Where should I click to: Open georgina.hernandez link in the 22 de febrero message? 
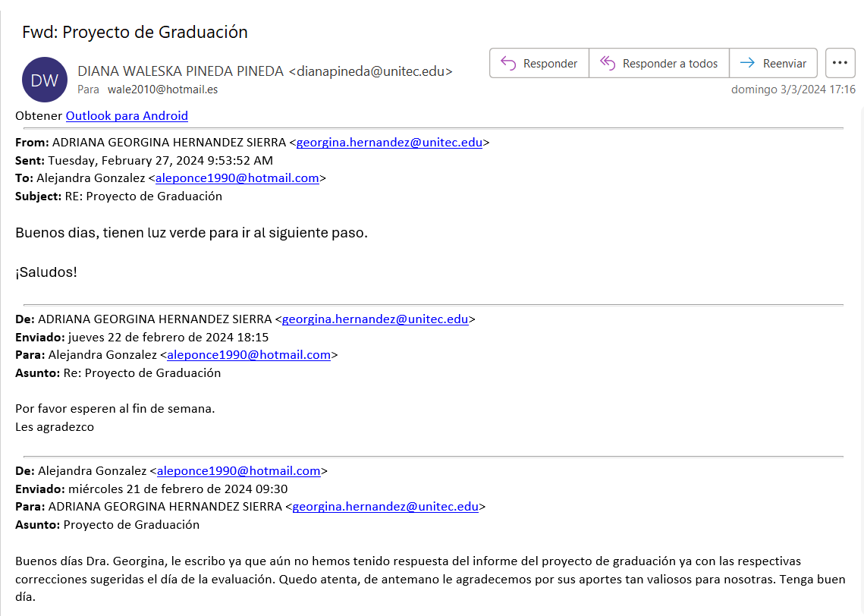click(375, 319)
